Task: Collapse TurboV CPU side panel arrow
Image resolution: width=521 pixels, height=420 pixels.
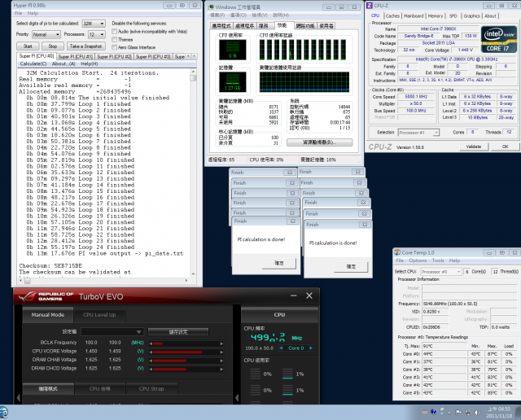Action: pyautogui.click(x=237, y=397)
